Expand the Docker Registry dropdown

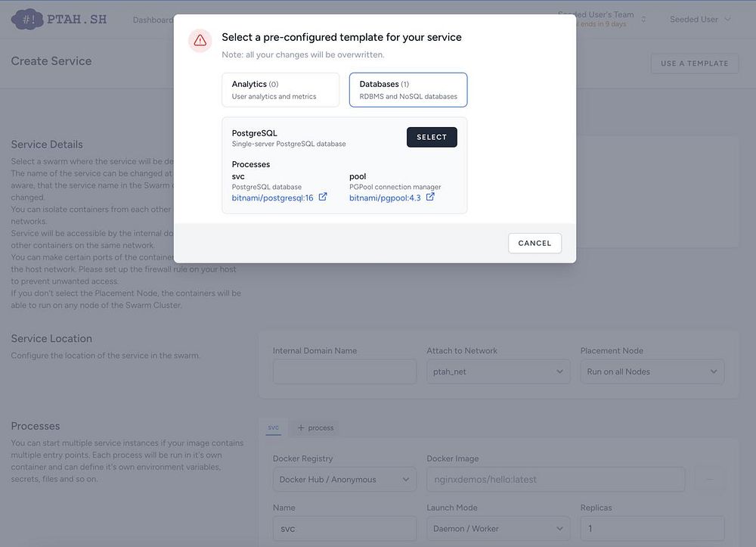[344, 479]
